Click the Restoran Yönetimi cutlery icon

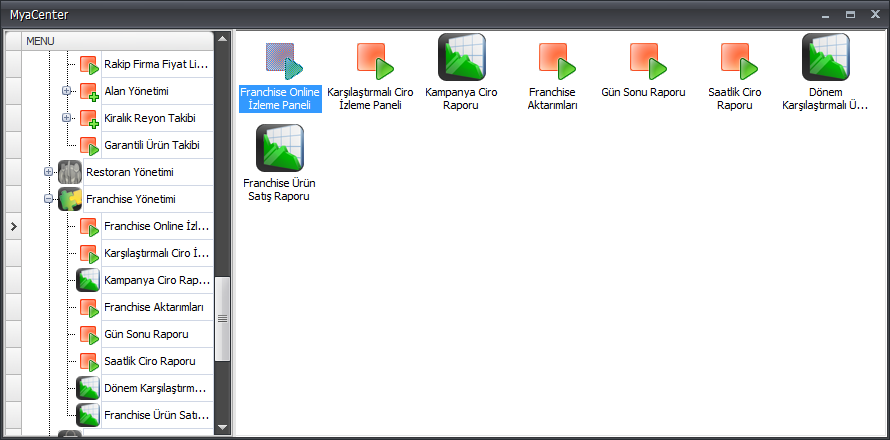pyautogui.click(x=70, y=172)
